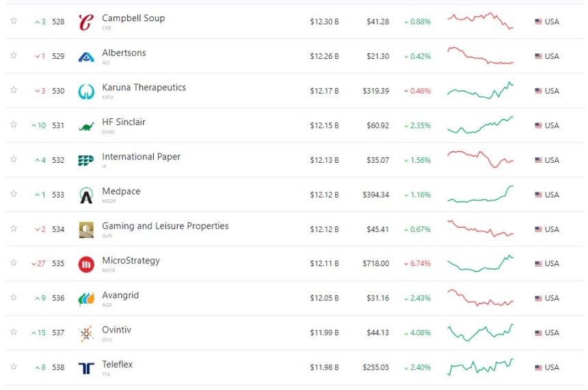
Task: Toggle favorite star for Ovintiv
Action: (14, 332)
